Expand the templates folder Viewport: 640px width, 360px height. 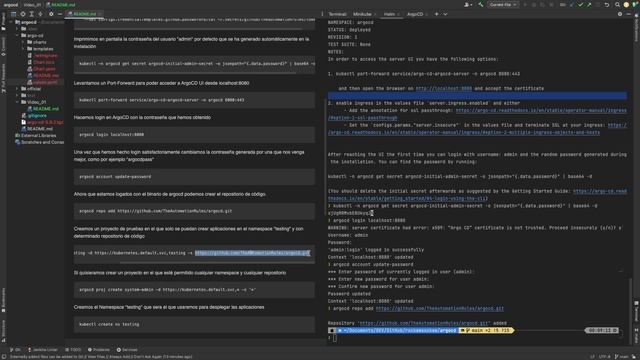[x=23, y=49]
